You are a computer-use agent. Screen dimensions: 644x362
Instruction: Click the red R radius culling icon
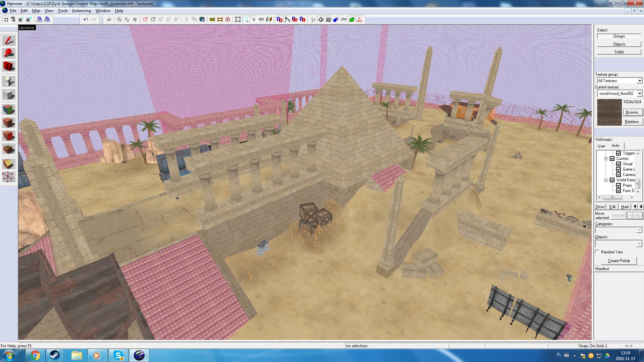pyautogui.click(x=228, y=19)
